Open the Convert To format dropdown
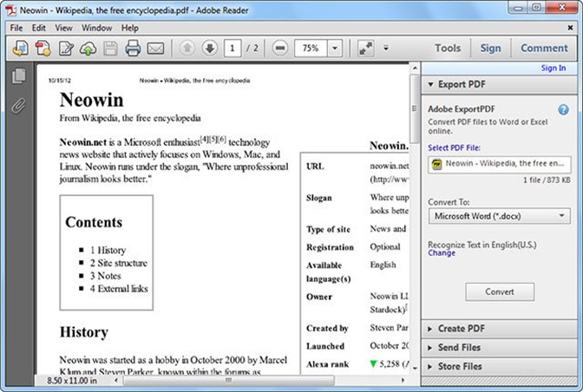The width and height of the screenshot is (583, 392). tap(499, 216)
